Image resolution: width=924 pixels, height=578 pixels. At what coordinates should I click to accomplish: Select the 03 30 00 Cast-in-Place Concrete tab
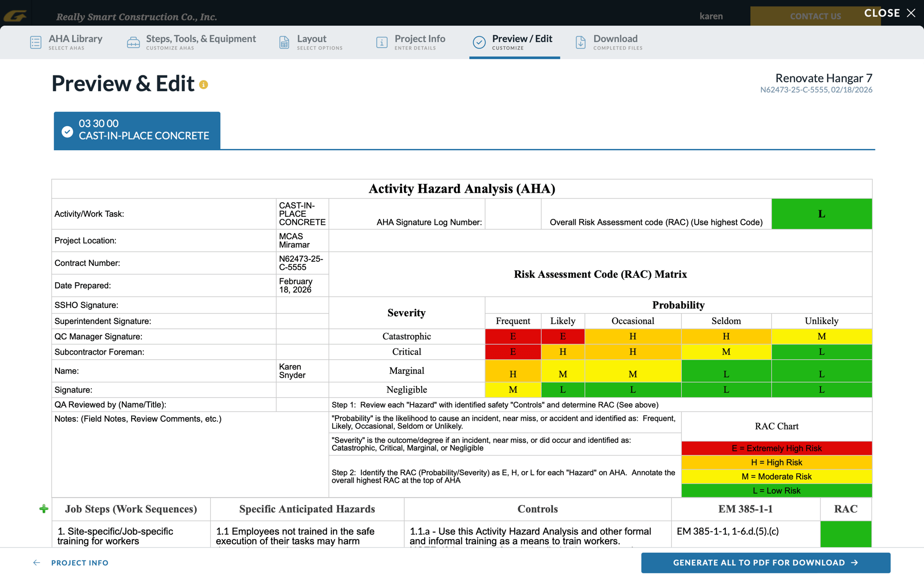pos(137,130)
